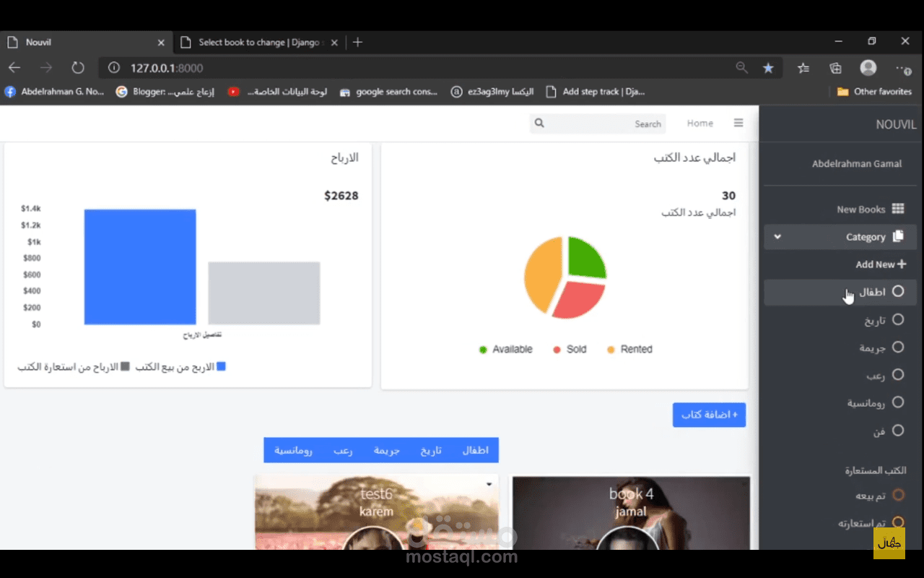This screenshot has height=578, width=924.
Task: Open the Add step track bookmark
Action: [596, 92]
